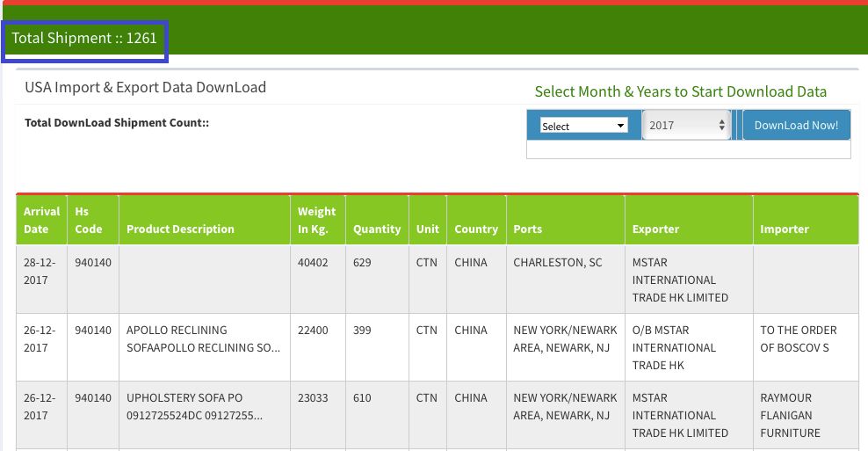868x451 pixels.
Task: Click the Unit column header
Action: [427, 220]
